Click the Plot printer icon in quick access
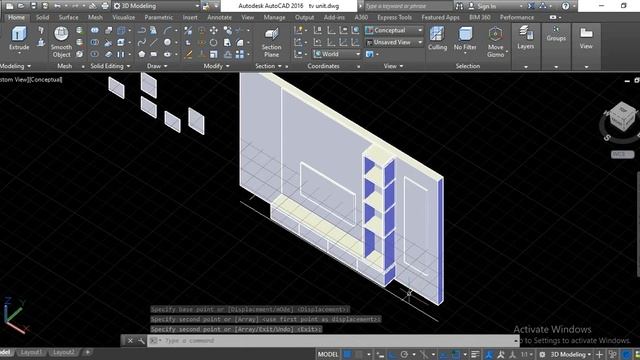This screenshot has height=360, width=640. (x=105, y=6)
